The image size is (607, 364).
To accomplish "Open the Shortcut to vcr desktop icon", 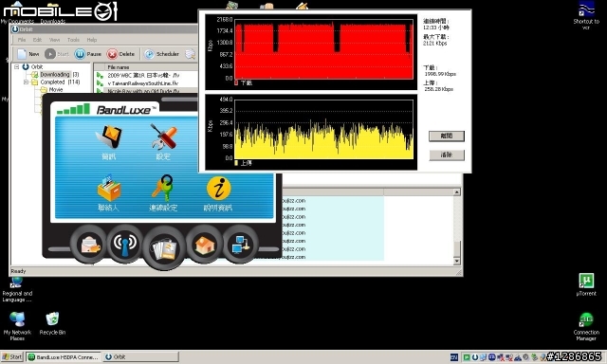I will pyautogui.click(x=586, y=15).
